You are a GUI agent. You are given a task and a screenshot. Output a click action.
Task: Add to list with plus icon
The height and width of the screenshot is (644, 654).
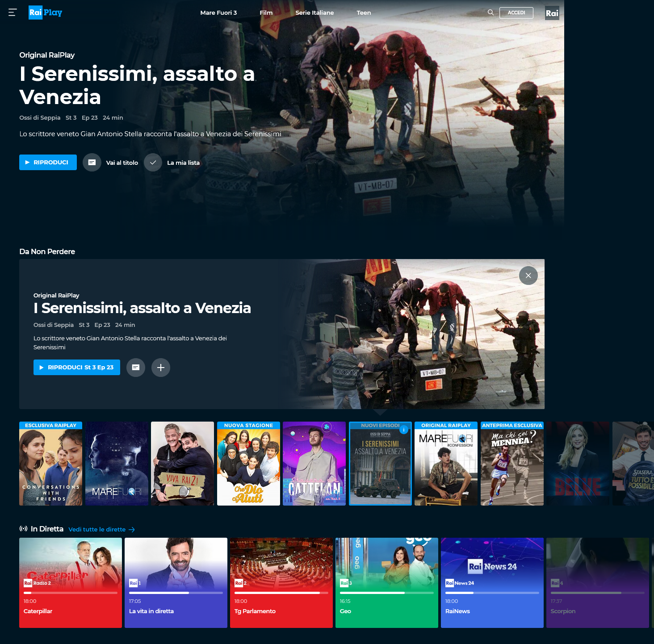click(161, 368)
